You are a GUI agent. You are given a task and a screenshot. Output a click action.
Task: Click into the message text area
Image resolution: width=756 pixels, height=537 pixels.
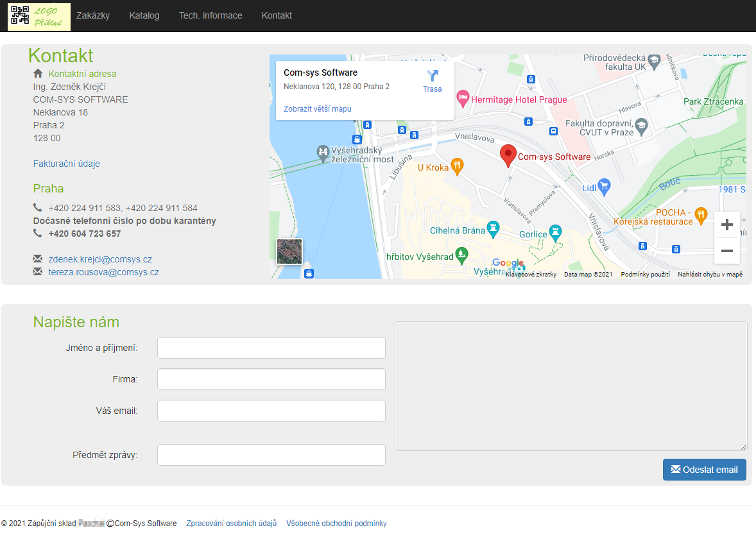(571, 387)
